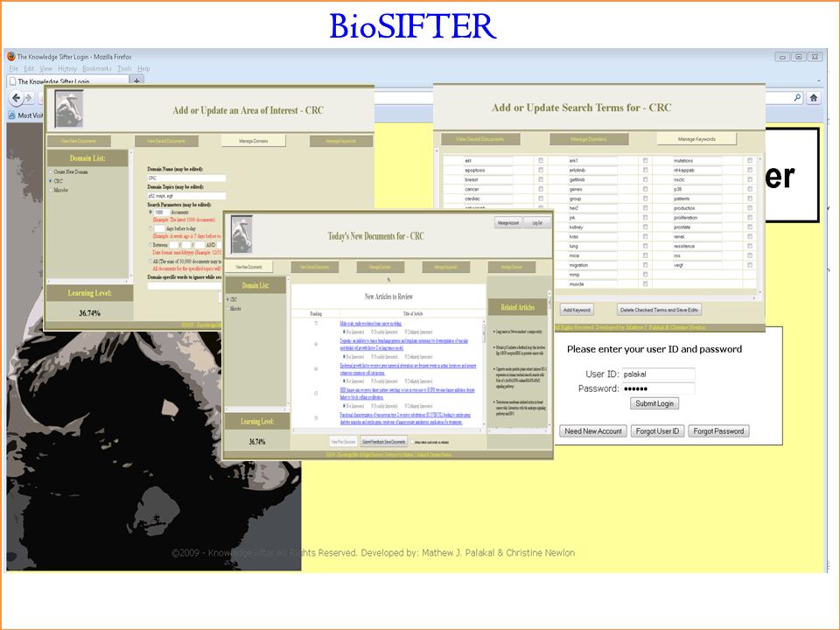The image size is (840, 630).
Task: Click the User ID field on login form
Action: [x=658, y=374]
